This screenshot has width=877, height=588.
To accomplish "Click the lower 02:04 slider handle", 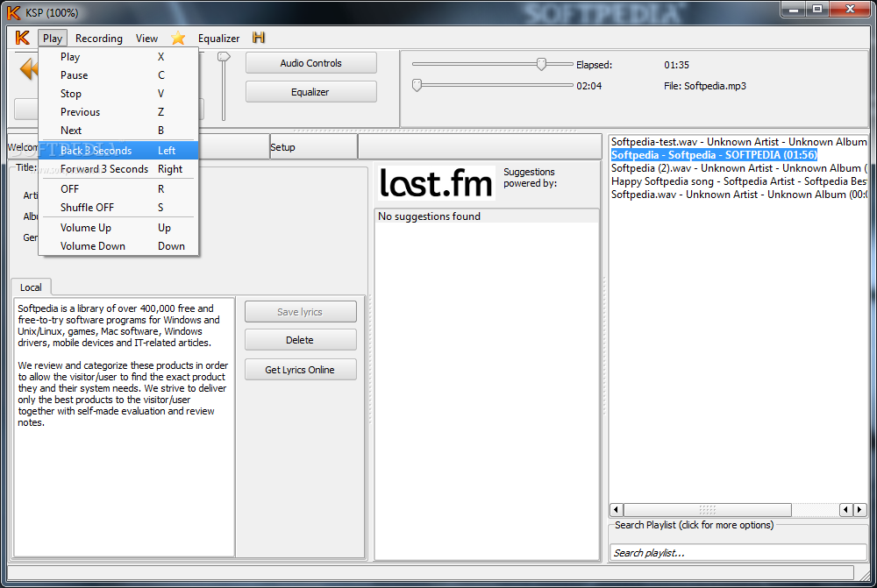I will point(417,85).
